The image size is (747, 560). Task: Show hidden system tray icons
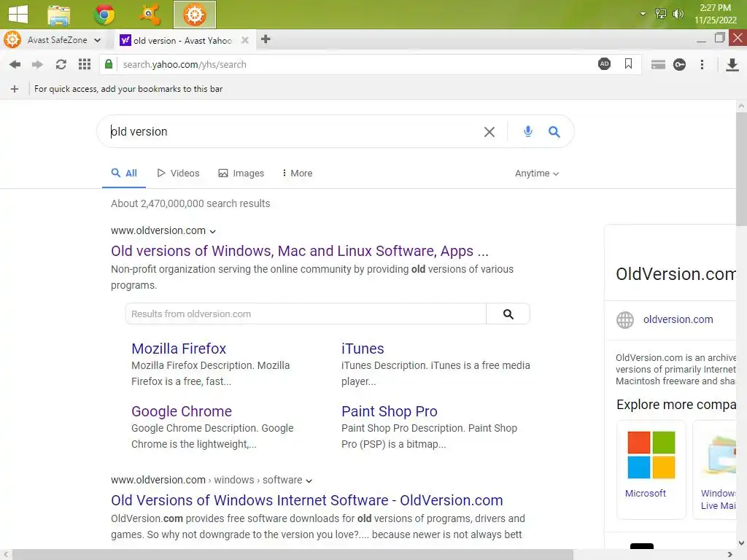pyautogui.click(x=643, y=14)
